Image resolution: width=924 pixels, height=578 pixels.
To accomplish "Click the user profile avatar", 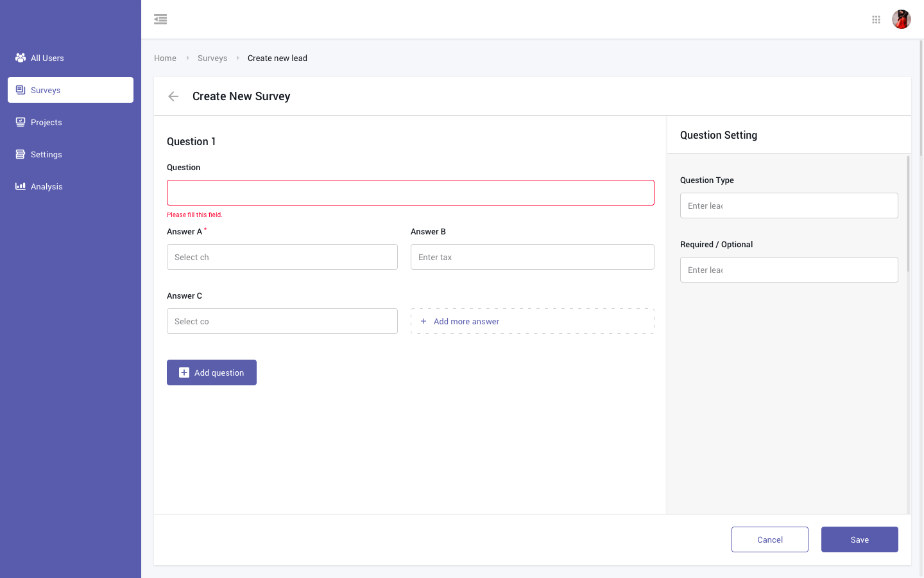I will pyautogui.click(x=901, y=19).
